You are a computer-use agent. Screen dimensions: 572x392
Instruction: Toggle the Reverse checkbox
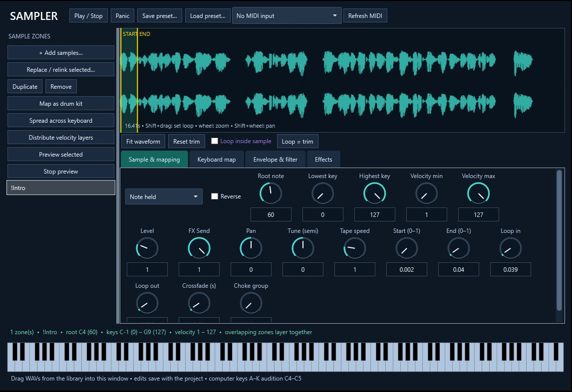click(215, 196)
